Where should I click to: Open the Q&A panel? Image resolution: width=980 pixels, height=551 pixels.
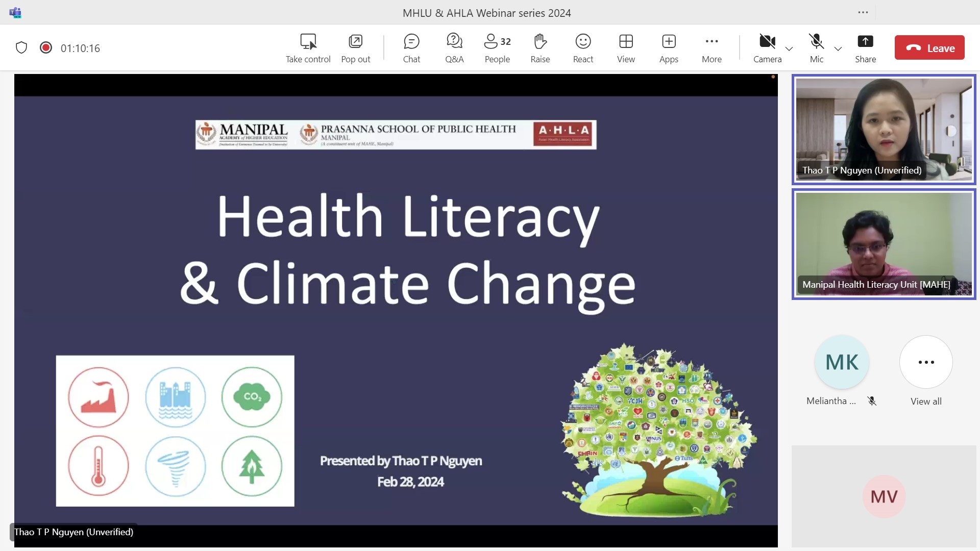pos(454,48)
